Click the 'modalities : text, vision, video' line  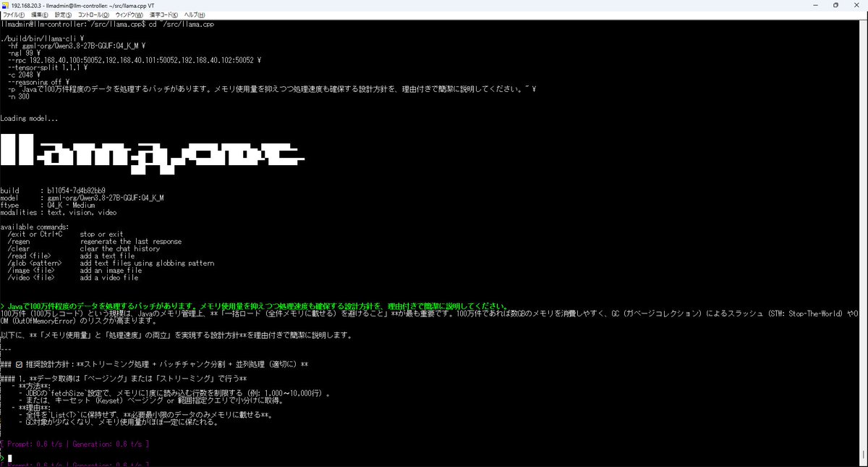coord(59,212)
